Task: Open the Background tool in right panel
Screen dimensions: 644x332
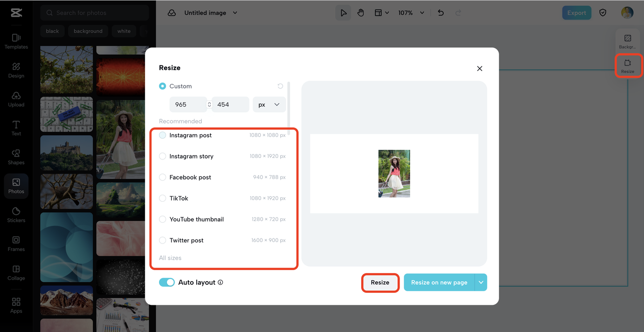Action: [x=627, y=42]
